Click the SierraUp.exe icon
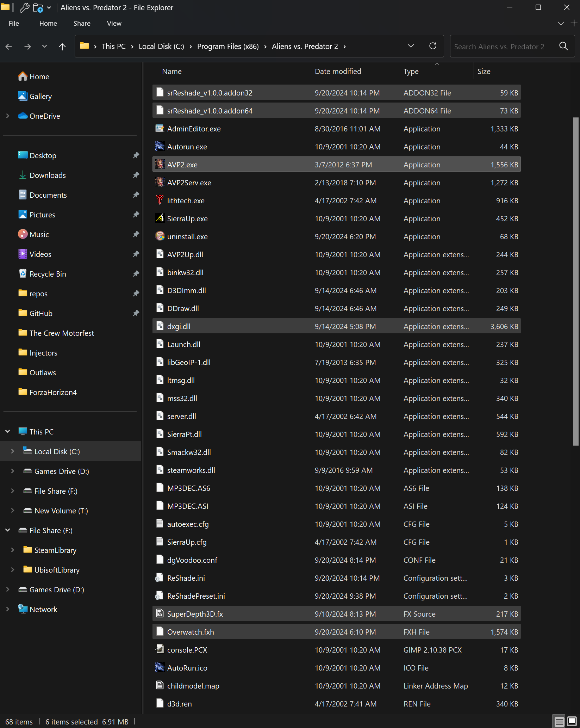This screenshot has height=728, width=580. tap(160, 218)
